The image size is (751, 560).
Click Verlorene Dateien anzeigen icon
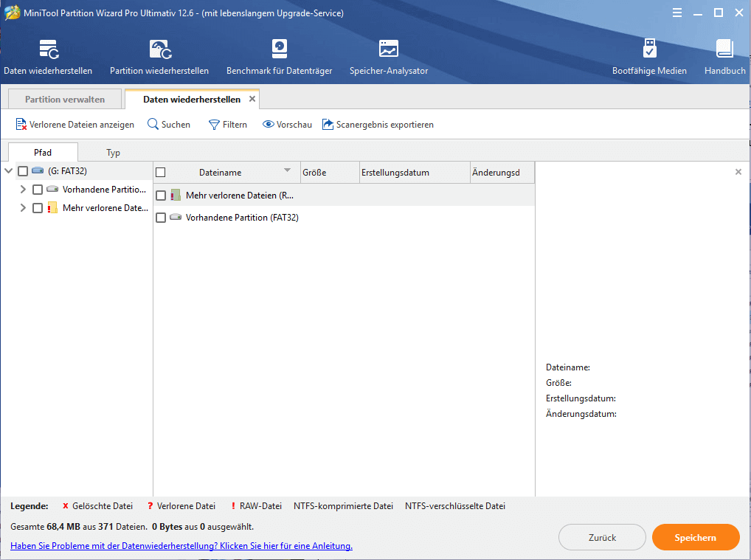(21, 125)
